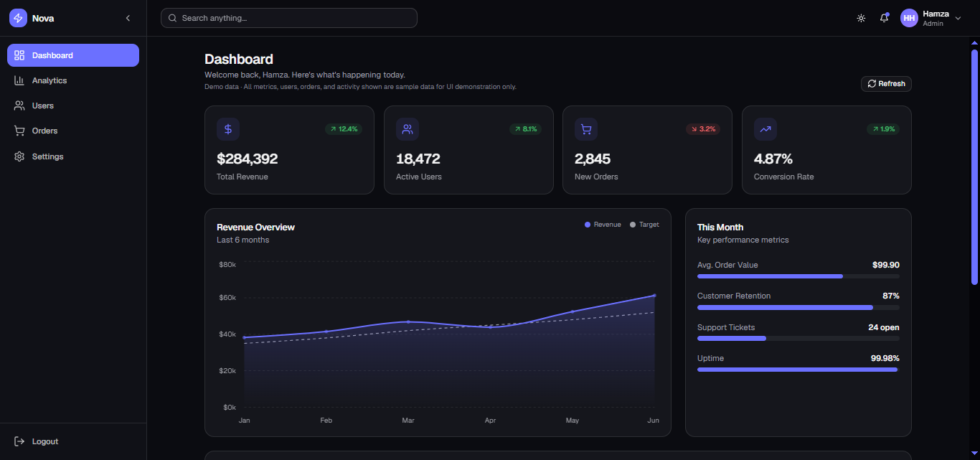Image resolution: width=980 pixels, height=460 pixels.
Task: Click the users icon on Active Users card
Action: pyautogui.click(x=407, y=129)
